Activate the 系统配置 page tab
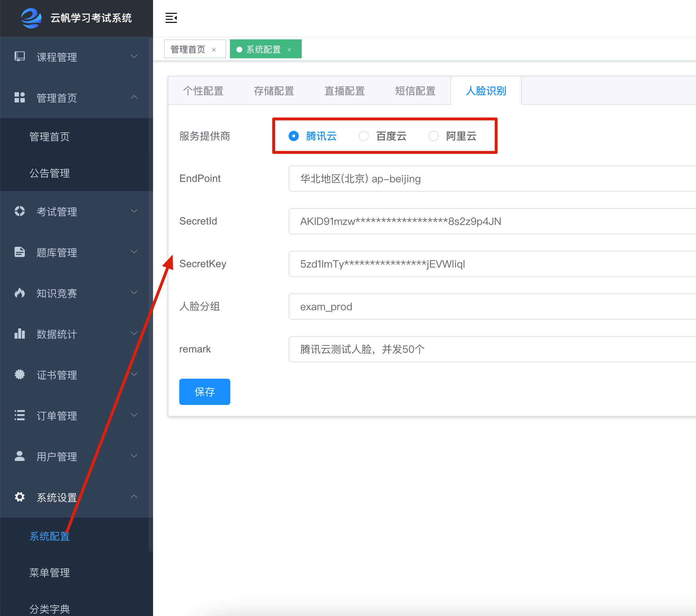The height and width of the screenshot is (616, 696). 266,49
